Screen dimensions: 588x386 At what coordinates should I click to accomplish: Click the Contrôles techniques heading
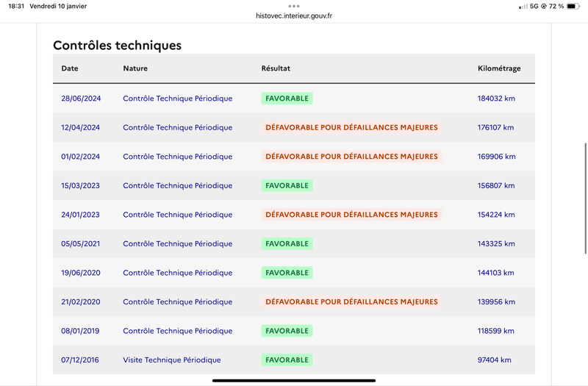118,45
